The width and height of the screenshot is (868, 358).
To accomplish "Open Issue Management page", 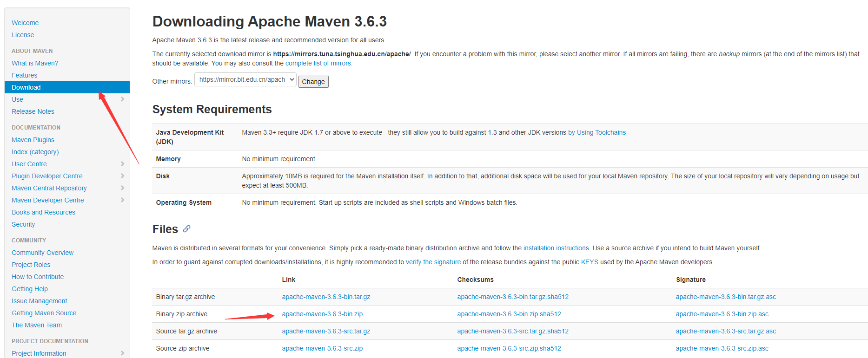I will coord(40,301).
